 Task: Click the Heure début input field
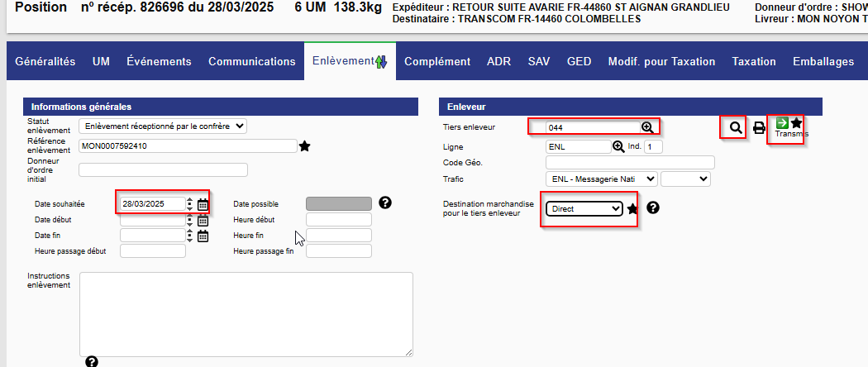(339, 220)
